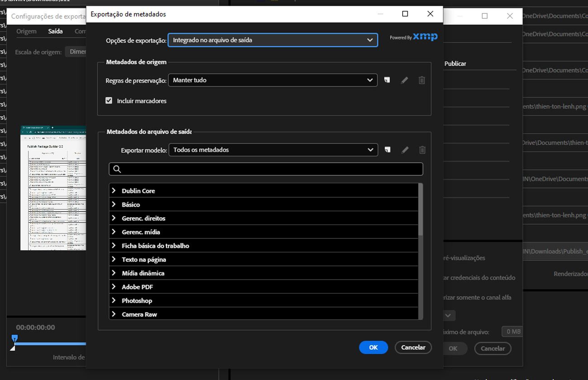
Task: Click the 0 MB file size field
Action: tap(512, 332)
